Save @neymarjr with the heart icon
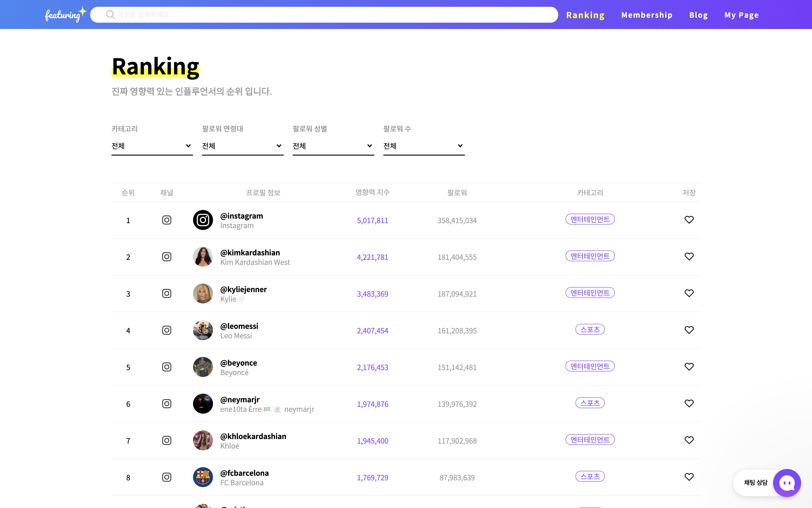Image resolution: width=812 pixels, height=508 pixels. (x=689, y=403)
